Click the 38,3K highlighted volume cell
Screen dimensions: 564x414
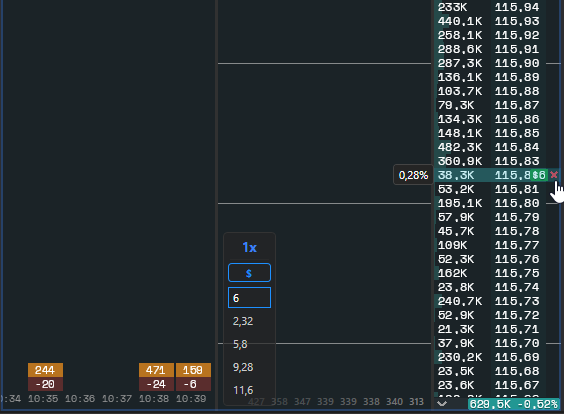(456, 175)
